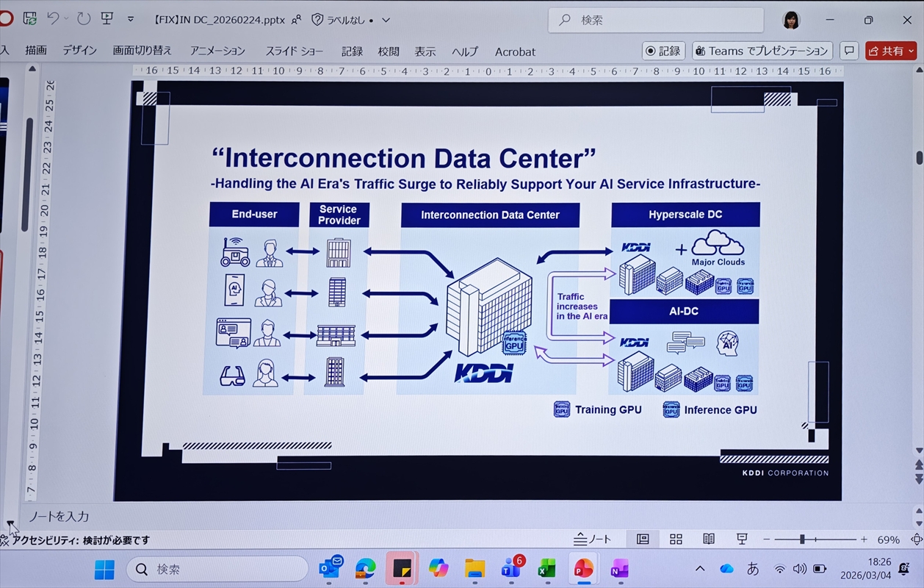This screenshot has width=924, height=588.
Task: Open the user account profile picture
Action: click(791, 20)
